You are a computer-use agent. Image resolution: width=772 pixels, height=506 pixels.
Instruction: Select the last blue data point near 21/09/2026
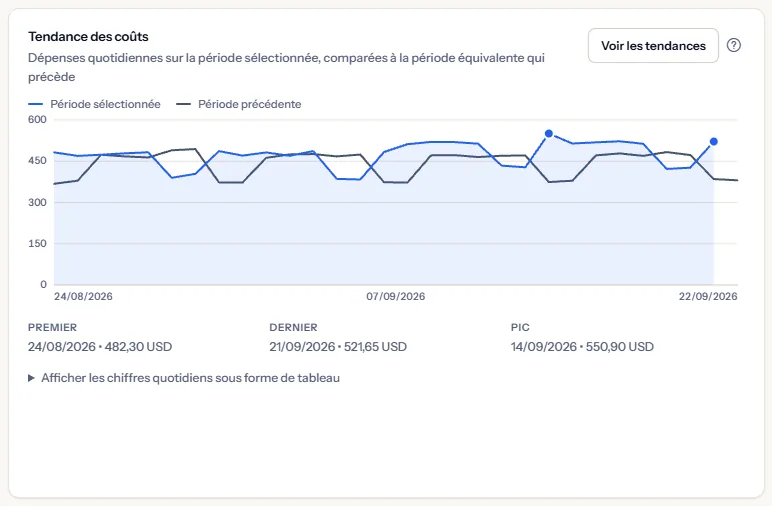point(713,141)
